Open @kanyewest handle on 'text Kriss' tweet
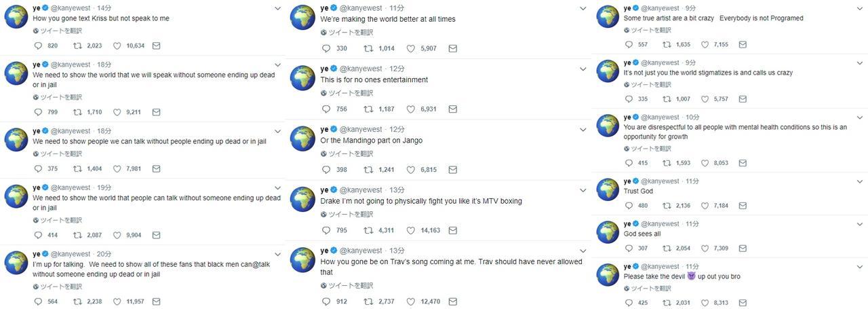868x309 pixels. tap(70, 8)
